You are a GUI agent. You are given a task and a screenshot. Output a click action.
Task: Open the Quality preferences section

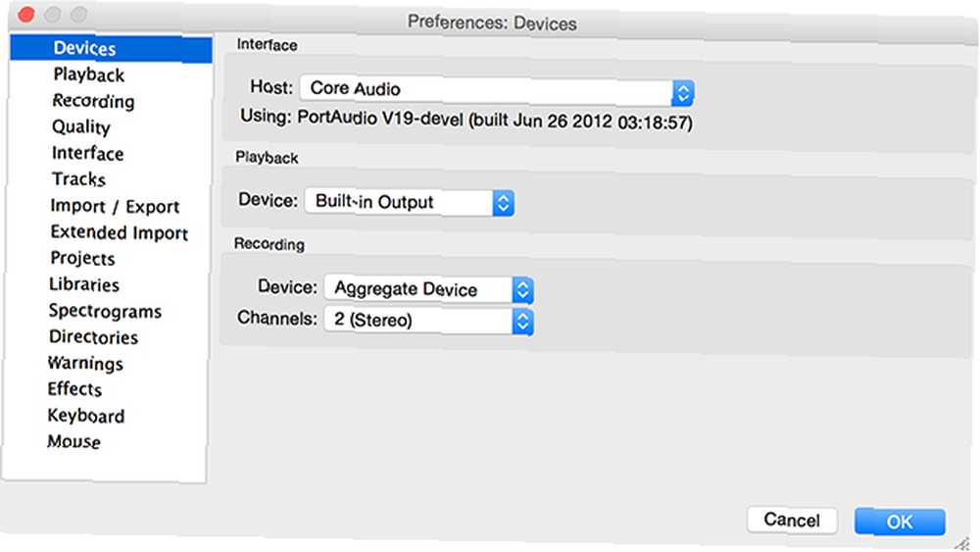81,126
